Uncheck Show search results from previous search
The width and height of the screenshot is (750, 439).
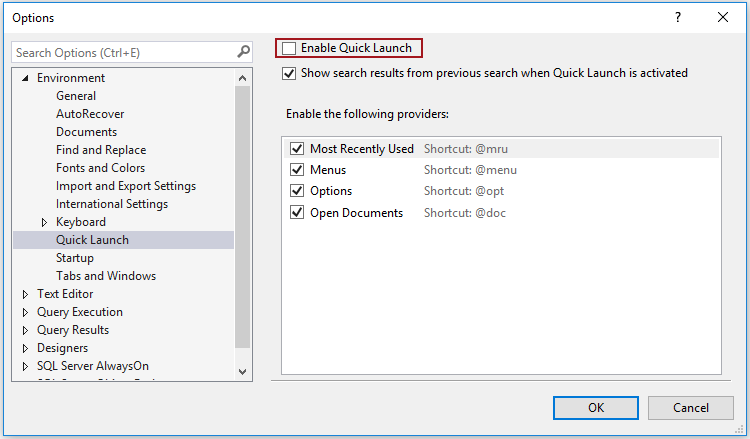[290, 73]
